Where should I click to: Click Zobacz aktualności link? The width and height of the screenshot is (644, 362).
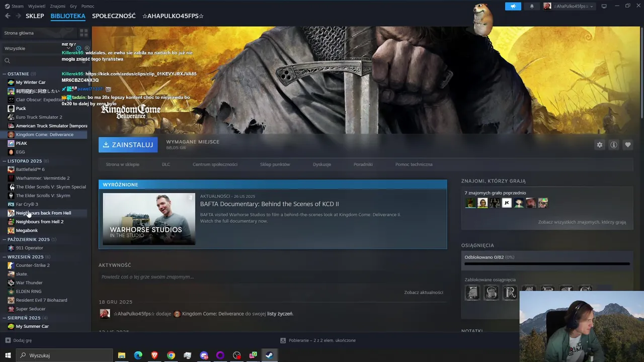(x=424, y=292)
